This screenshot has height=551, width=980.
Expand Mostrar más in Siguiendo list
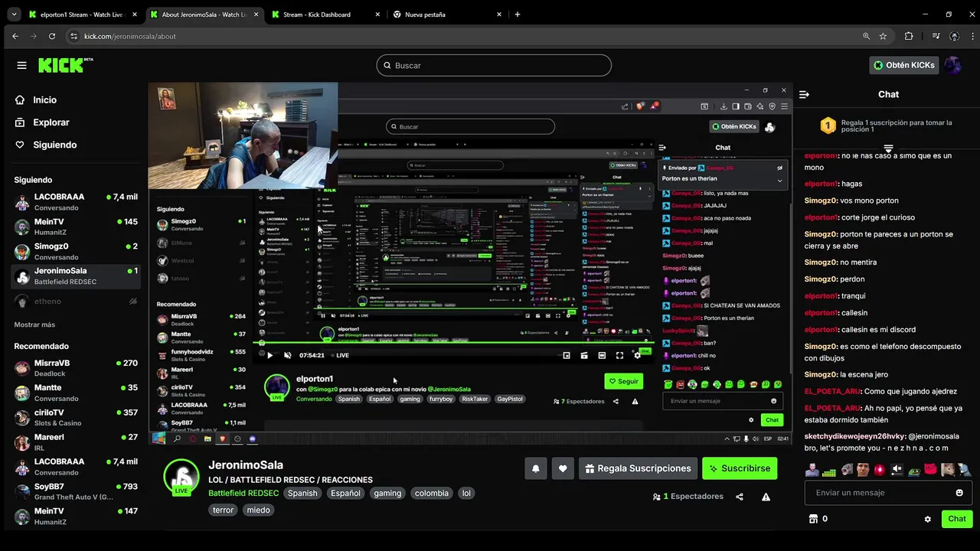[x=34, y=324]
